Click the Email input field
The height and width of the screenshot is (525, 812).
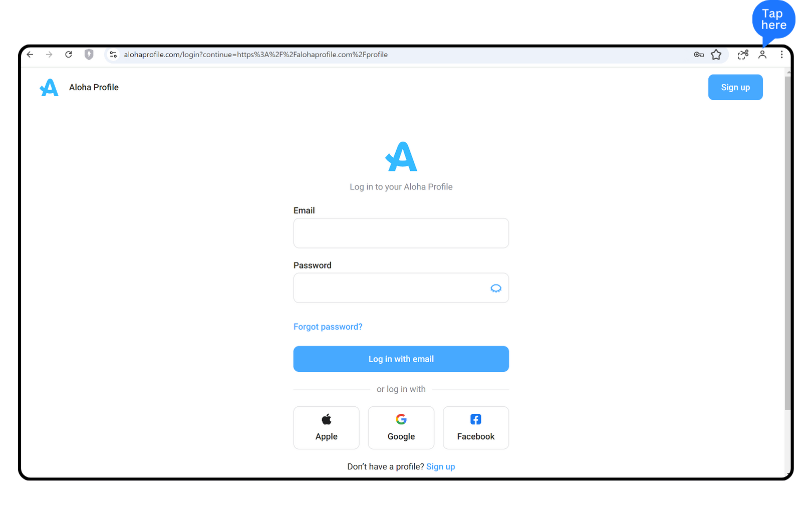[401, 233]
